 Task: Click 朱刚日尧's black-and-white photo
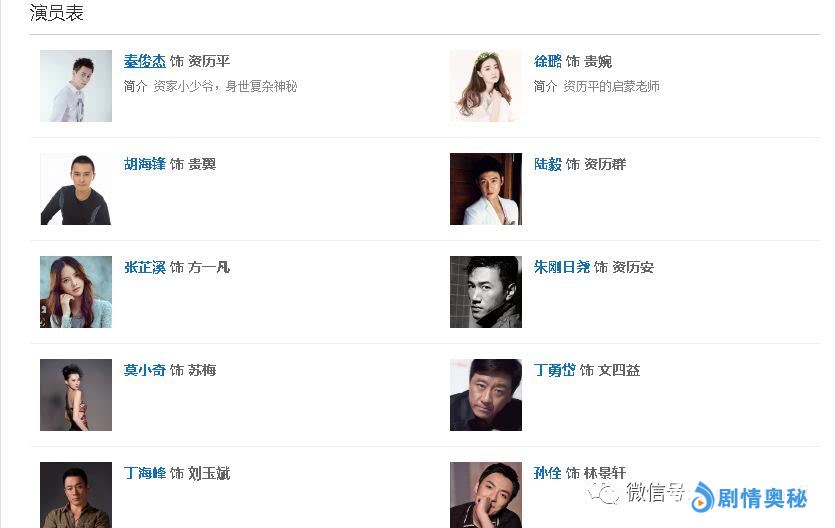(x=486, y=292)
